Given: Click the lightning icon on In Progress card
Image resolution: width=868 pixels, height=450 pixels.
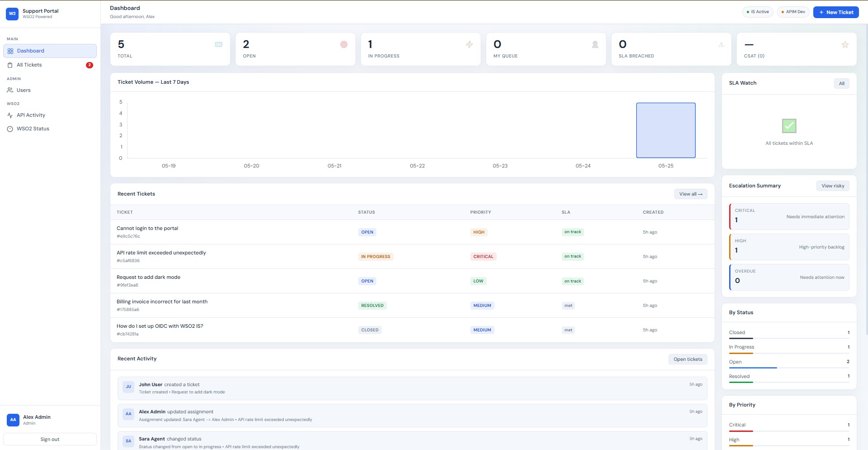Looking at the screenshot, I should 469,44.
